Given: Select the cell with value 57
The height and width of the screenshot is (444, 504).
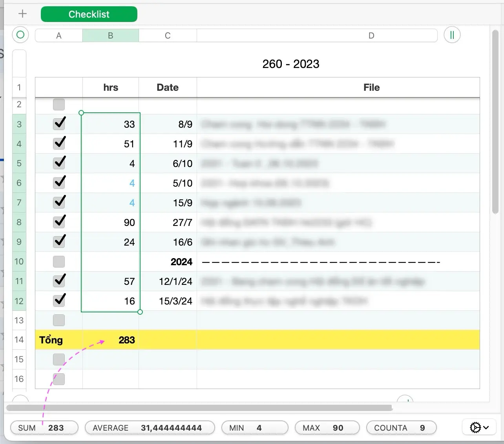Looking at the screenshot, I should click(111, 281).
